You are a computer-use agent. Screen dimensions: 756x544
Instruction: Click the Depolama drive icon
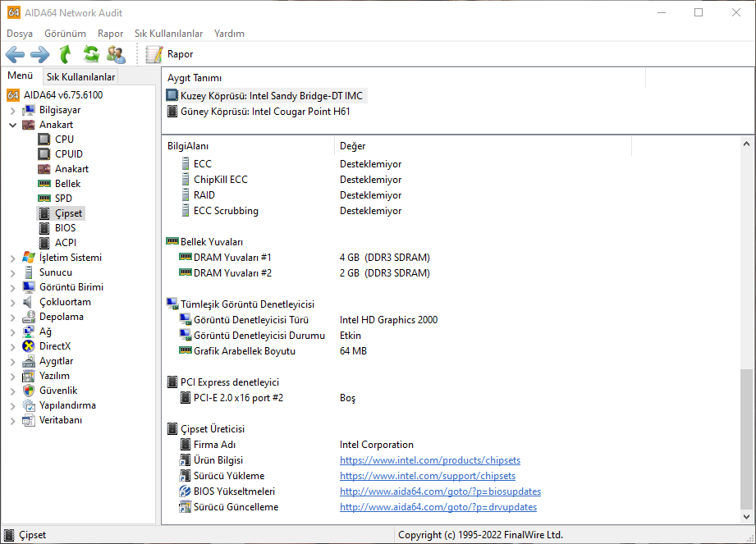tap(29, 317)
